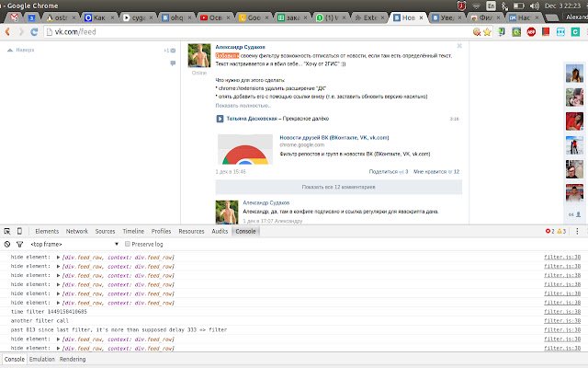
Task: Tick the Preserve log checkbox
Action: coord(128,244)
